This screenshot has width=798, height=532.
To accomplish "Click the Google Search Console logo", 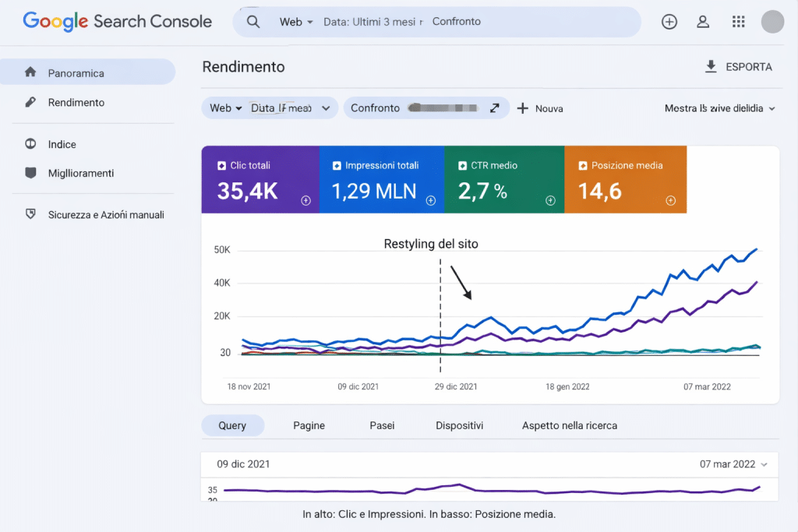I will (x=117, y=21).
